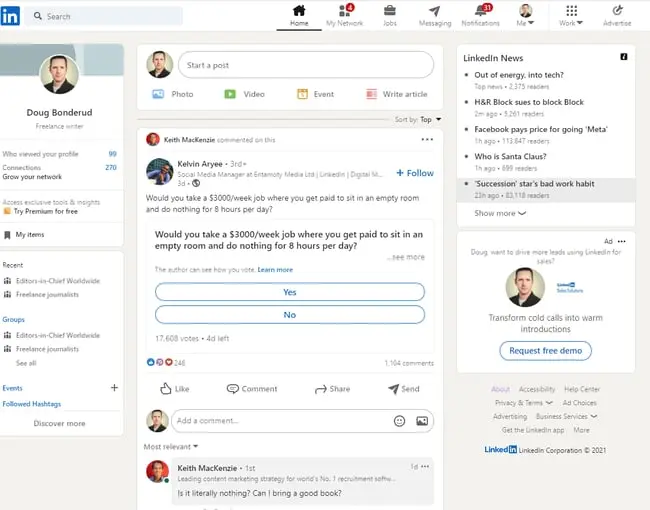Open the post's three-dot options menu
The width and height of the screenshot is (650, 510).
pos(427,140)
